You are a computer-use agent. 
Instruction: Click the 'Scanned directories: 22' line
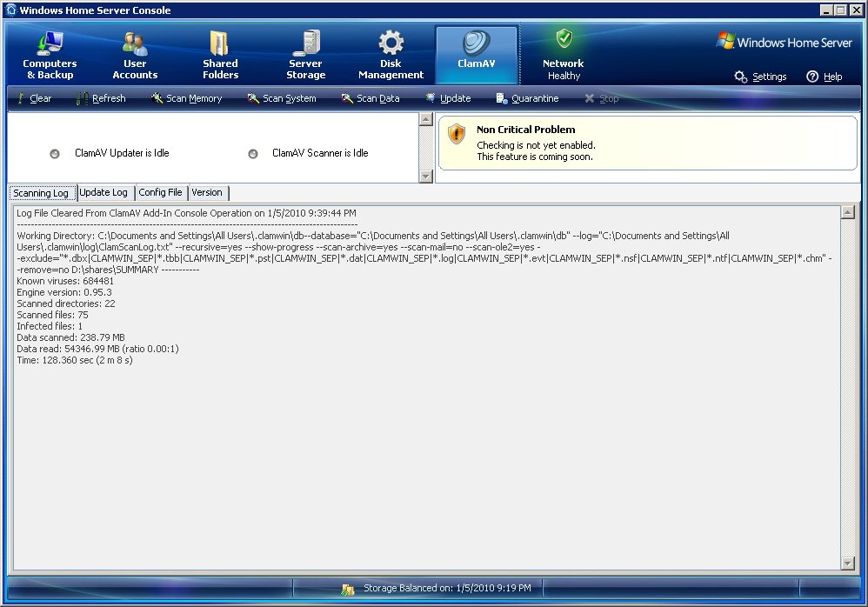point(66,303)
